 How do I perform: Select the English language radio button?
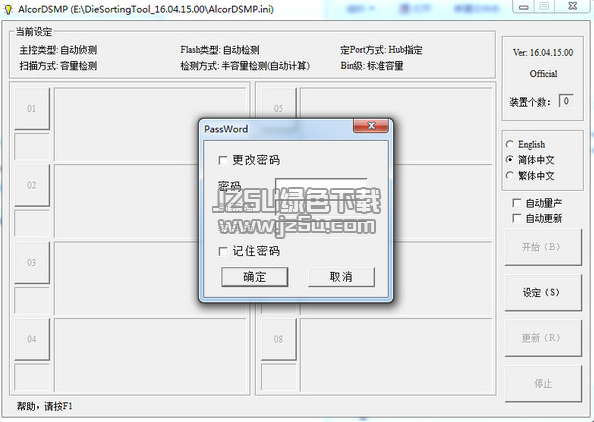tap(510, 144)
